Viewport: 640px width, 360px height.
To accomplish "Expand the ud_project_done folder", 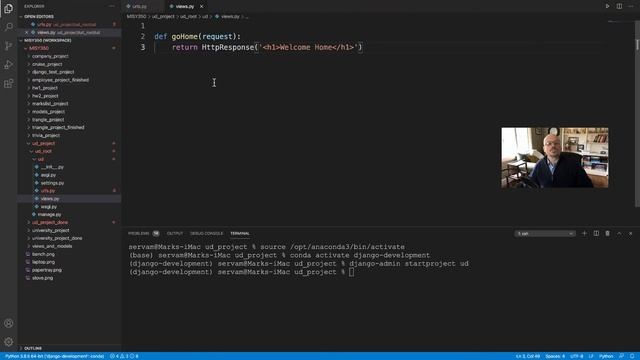I will click(50, 222).
